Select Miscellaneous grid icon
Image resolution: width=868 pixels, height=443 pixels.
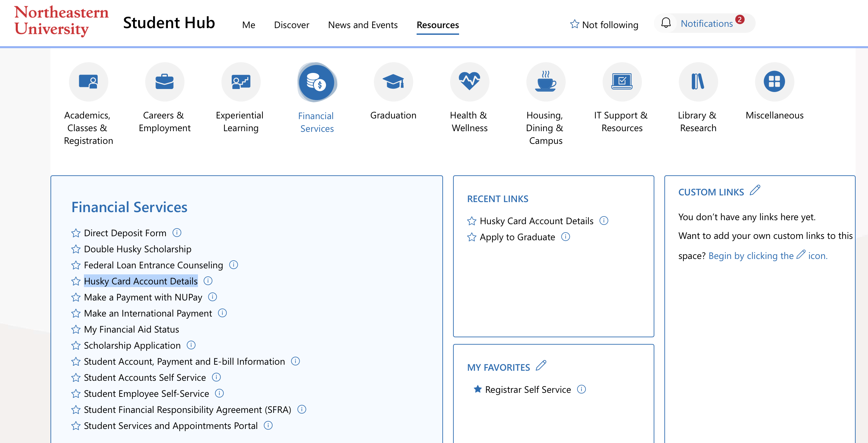point(774,82)
